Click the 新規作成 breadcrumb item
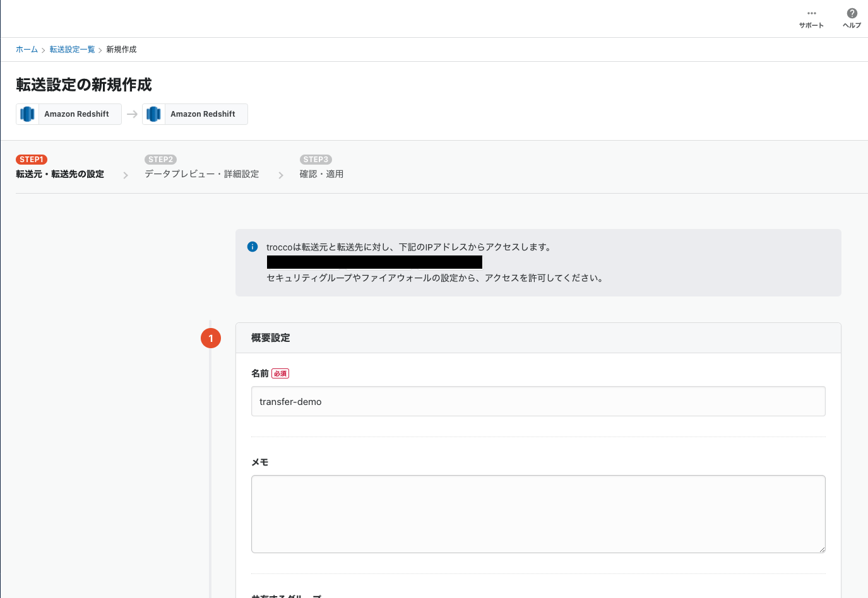This screenshot has width=868, height=598. [x=121, y=49]
